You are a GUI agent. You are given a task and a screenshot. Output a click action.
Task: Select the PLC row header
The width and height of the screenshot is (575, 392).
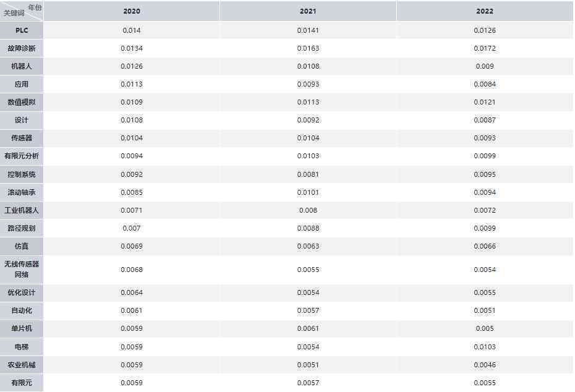coord(22,30)
